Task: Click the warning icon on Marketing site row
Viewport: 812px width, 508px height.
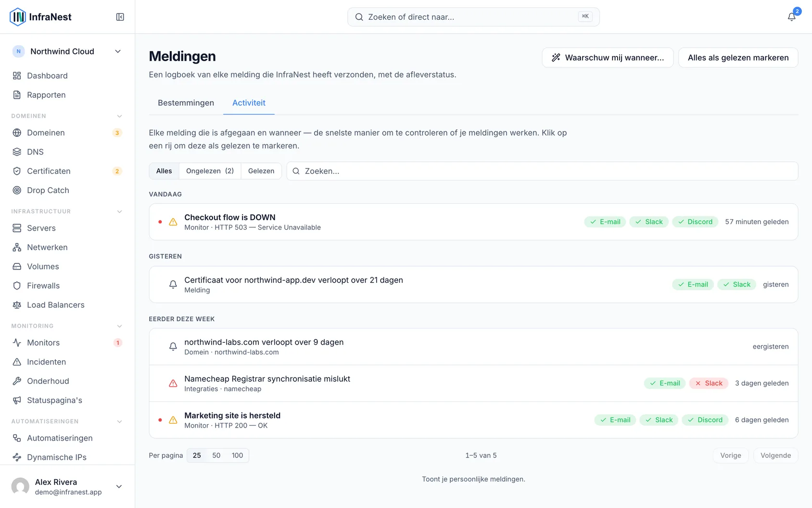Action: tap(173, 420)
